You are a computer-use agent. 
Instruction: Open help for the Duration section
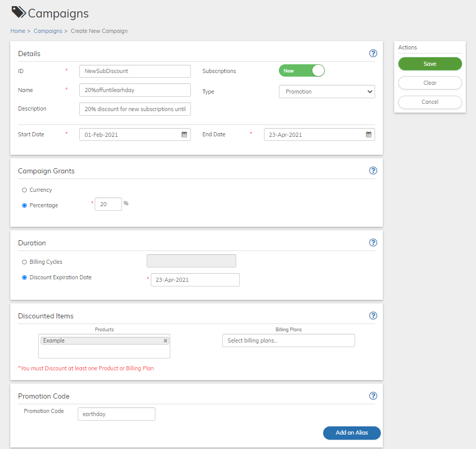click(x=373, y=242)
